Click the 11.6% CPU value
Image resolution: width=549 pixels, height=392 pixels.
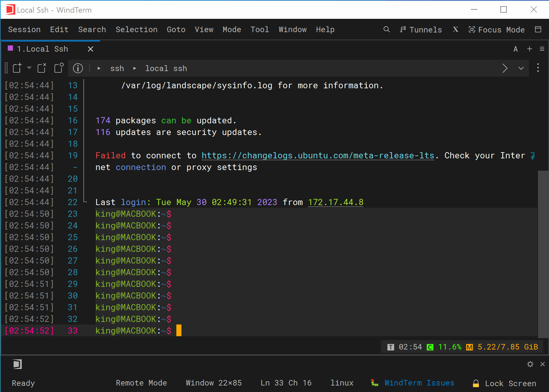pyautogui.click(x=450, y=347)
